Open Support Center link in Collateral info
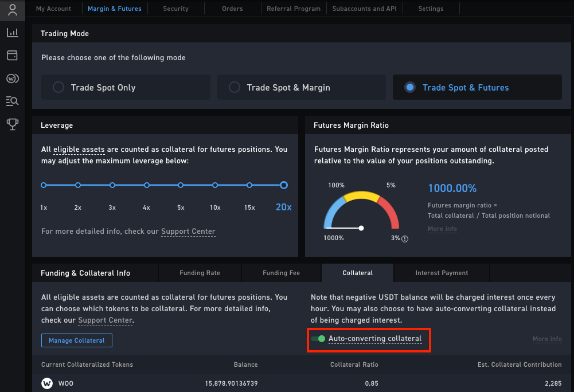 (105, 320)
